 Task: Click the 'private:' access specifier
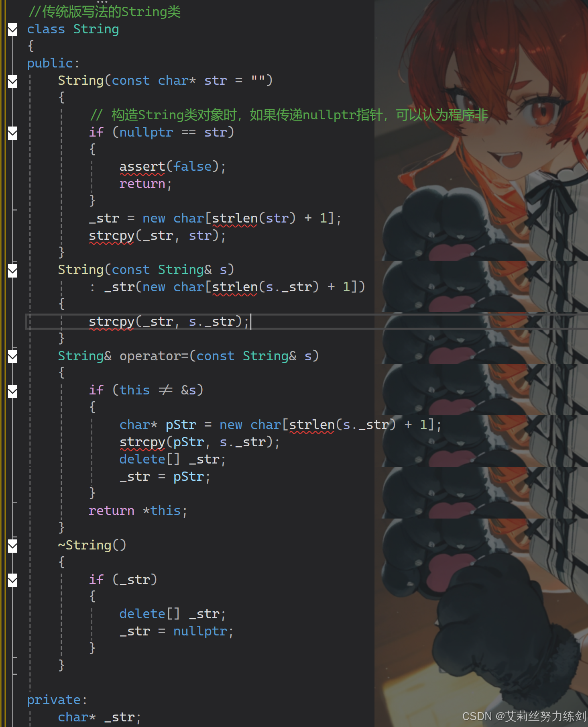pyautogui.click(x=57, y=700)
